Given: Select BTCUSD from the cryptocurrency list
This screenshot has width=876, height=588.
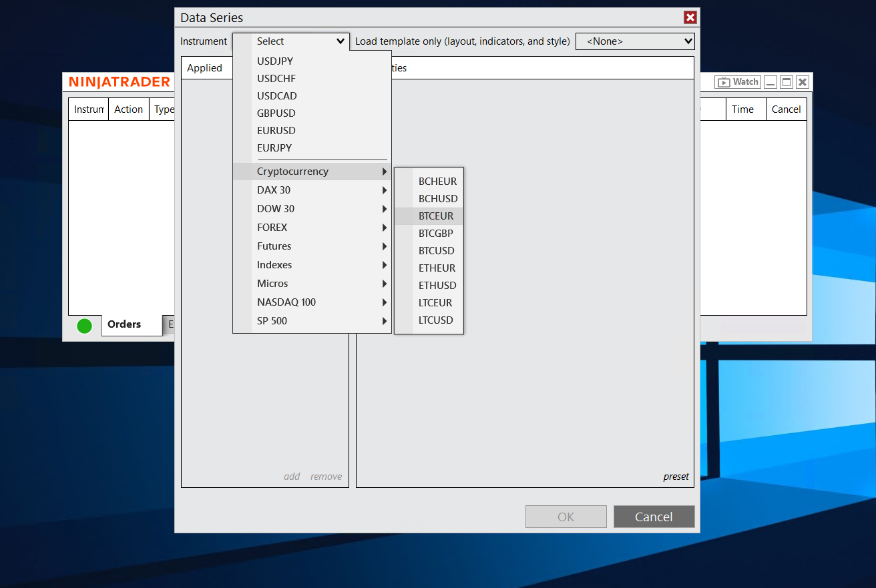Looking at the screenshot, I should pos(436,251).
